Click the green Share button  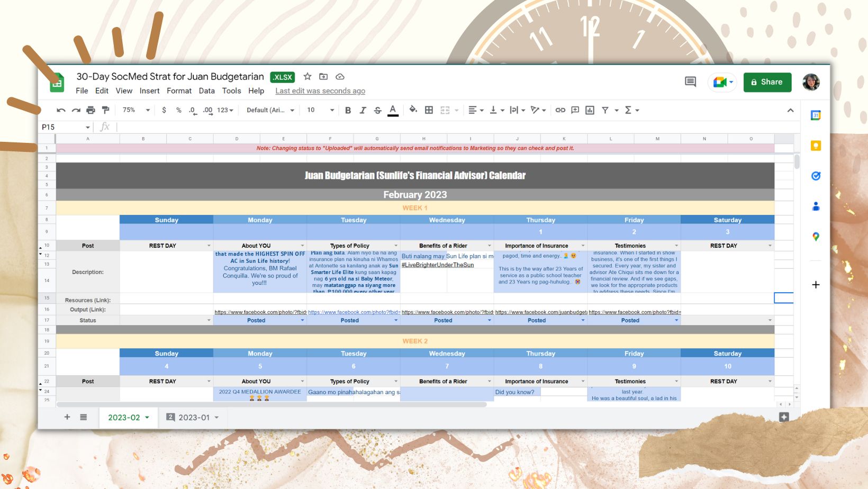pos(767,82)
